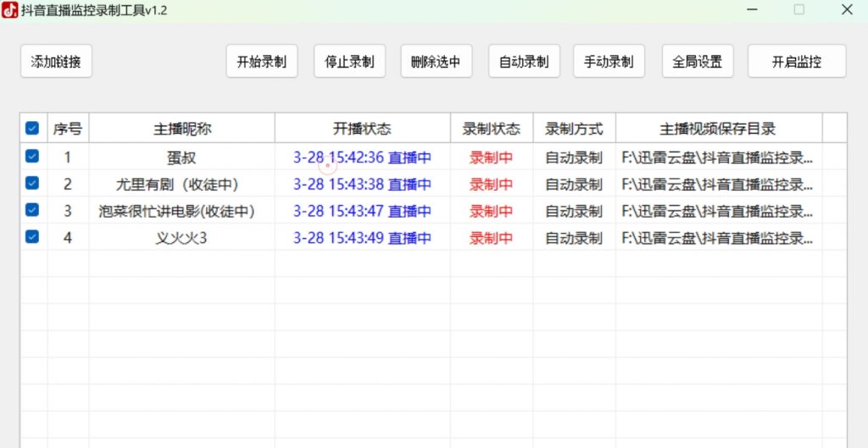Uncheck the row 3 泡菜很忙讲电影 checkbox
Screen dimensions: 868x448
pyautogui.click(x=32, y=210)
